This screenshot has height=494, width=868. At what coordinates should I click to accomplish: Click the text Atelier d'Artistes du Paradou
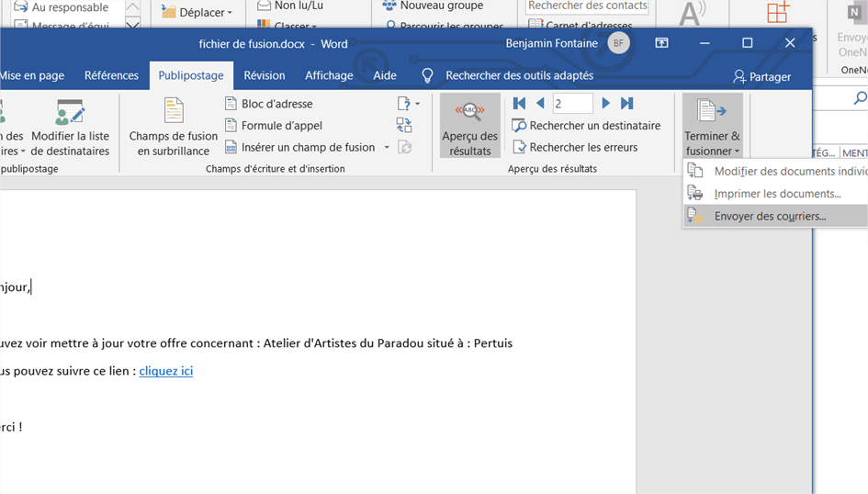[x=343, y=343]
